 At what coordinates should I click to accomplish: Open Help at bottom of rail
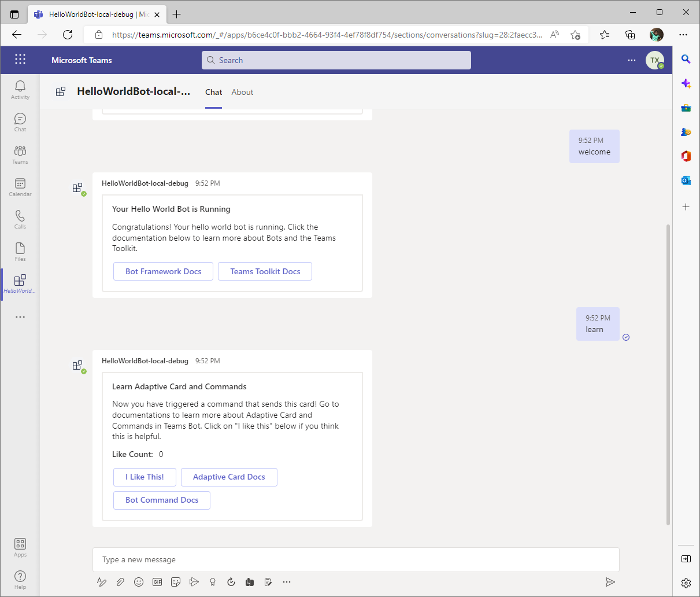pos(20,580)
